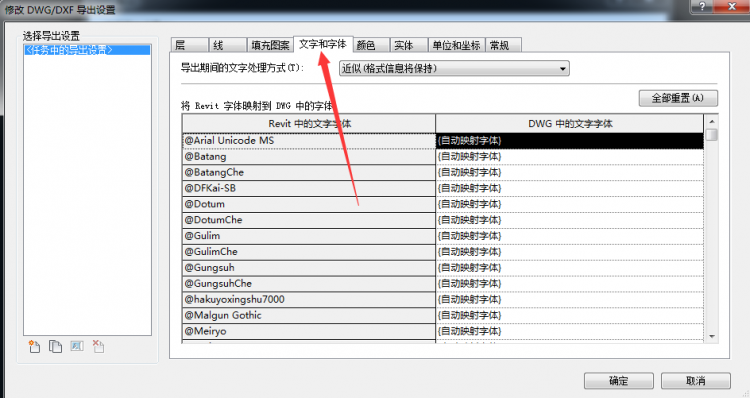Click DWG font cell for @GungsuhChe

tap(570, 284)
